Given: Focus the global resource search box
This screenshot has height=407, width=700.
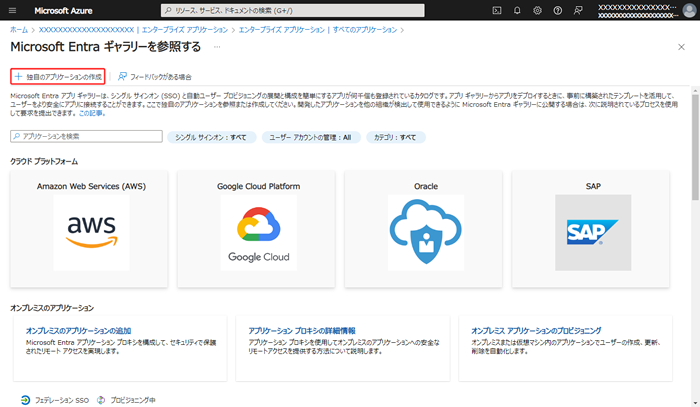Looking at the screenshot, I should [292, 10].
